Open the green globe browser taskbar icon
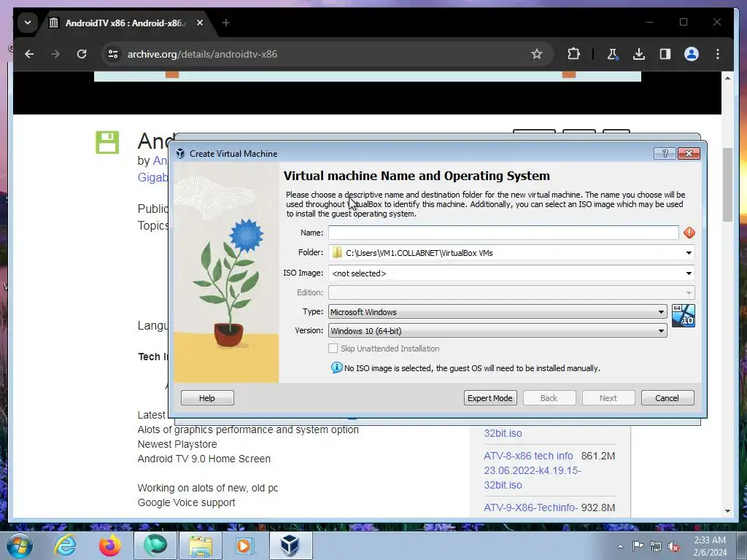This screenshot has height=560, width=747. point(155,545)
